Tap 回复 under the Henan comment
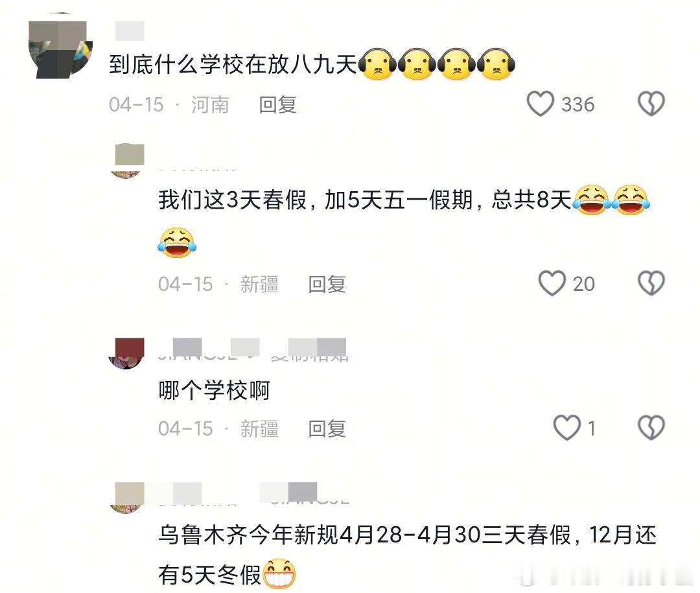 point(277,105)
